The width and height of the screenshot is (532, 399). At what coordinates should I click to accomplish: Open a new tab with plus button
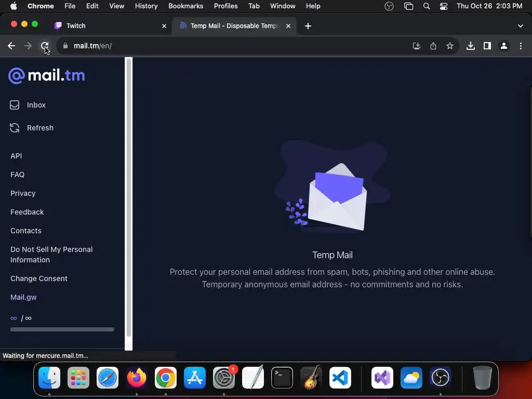coord(308,26)
